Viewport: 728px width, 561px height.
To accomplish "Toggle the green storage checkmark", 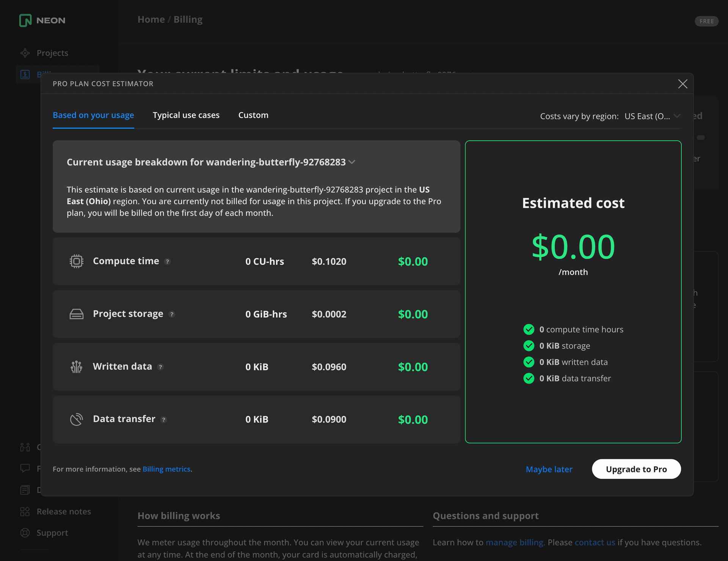I will (x=529, y=345).
